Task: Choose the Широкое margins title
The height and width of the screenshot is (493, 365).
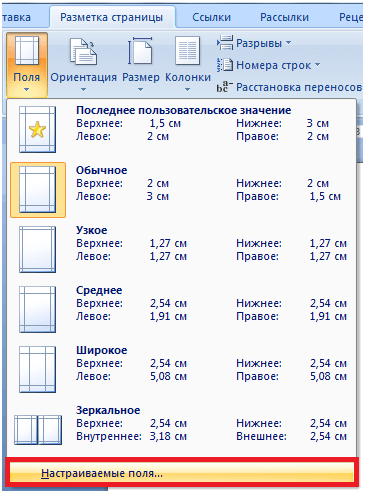Action: click(102, 350)
